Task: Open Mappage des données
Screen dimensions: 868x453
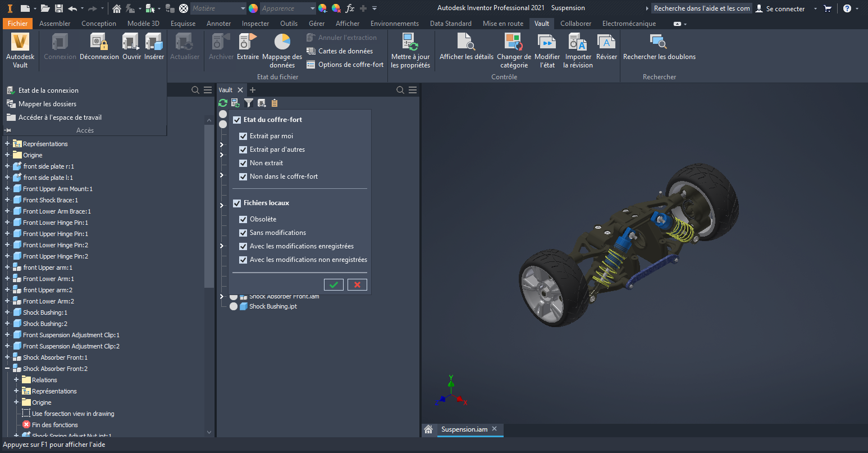Action: click(x=282, y=50)
